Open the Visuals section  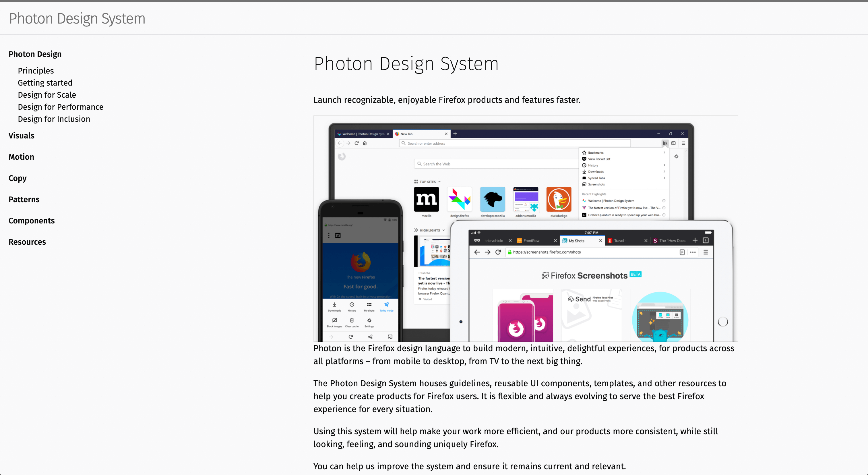click(22, 135)
